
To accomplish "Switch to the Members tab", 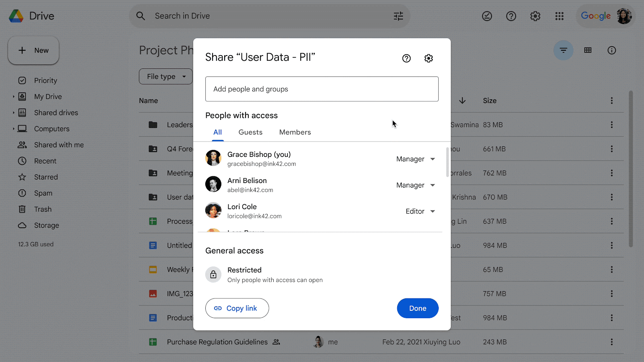I will (x=295, y=132).
